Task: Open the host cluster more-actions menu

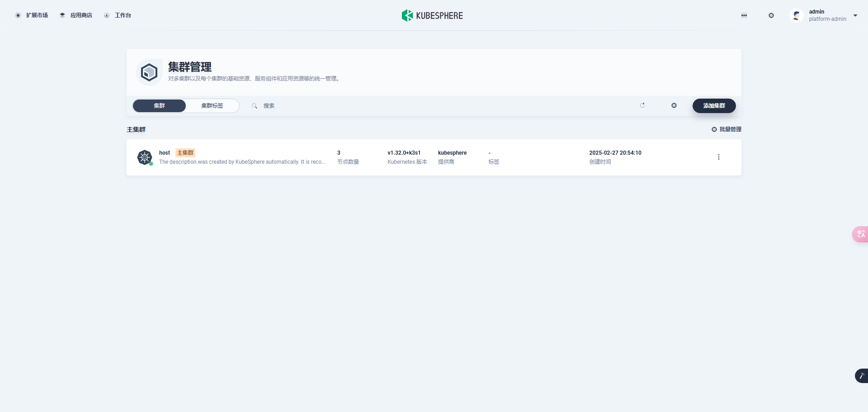Action: tap(719, 157)
